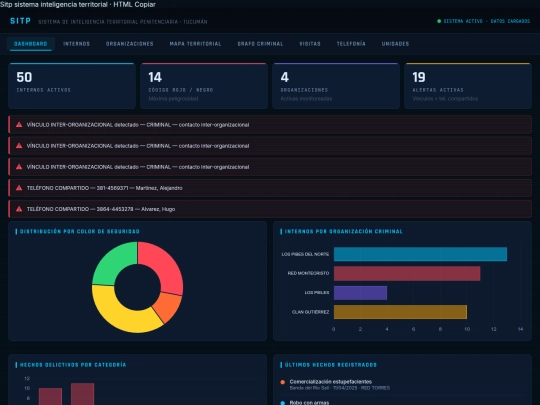This screenshot has width=540, height=405.
Task: Click the Clan Gutierrez bar
Action: click(400, 312)
